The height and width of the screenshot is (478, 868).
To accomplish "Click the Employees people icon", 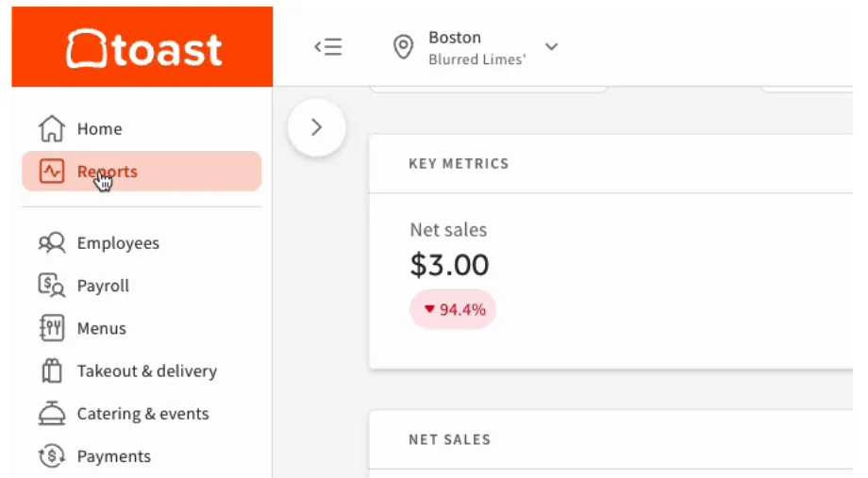I will click(x=52, y=243).
